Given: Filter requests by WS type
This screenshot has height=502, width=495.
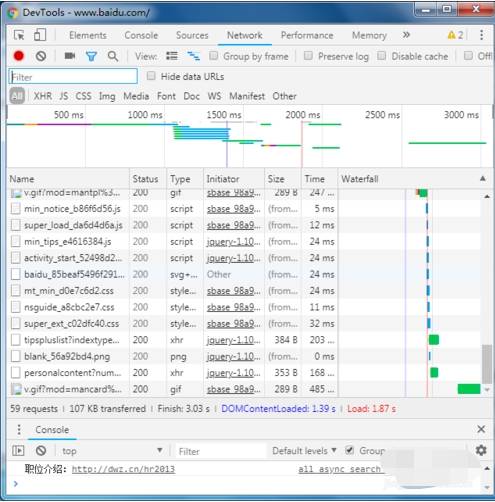Looking at the screenshot, I should pyautogui.click(x=214, y=96).
